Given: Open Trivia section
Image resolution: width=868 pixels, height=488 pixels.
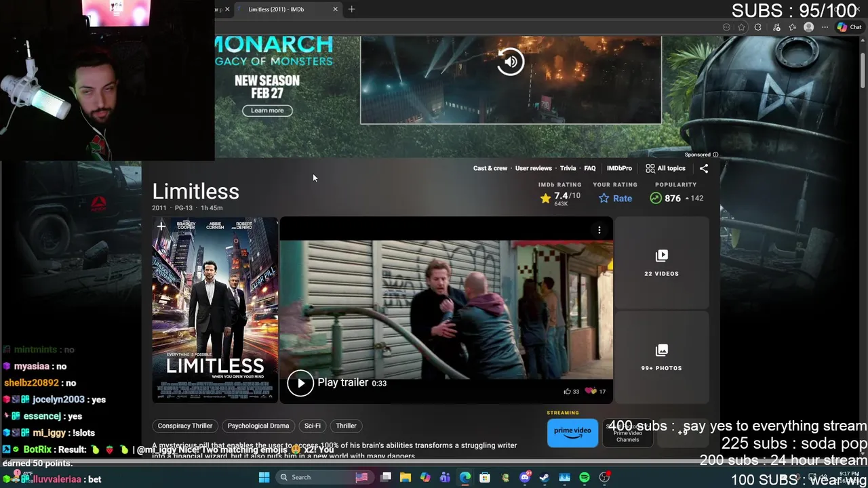Looking at the screenshot, I should pos(568,168).
